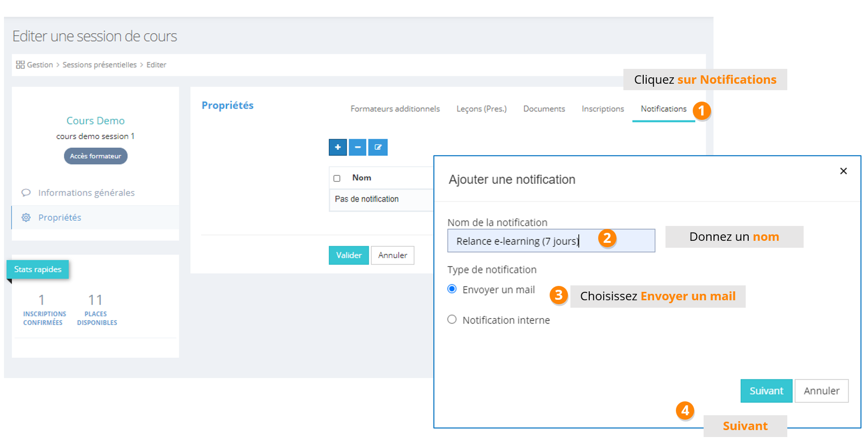The width and height of the screenshot is (868, 439).
Task: Close the Ajouter une notification dialog
Action: click(843, 171)
